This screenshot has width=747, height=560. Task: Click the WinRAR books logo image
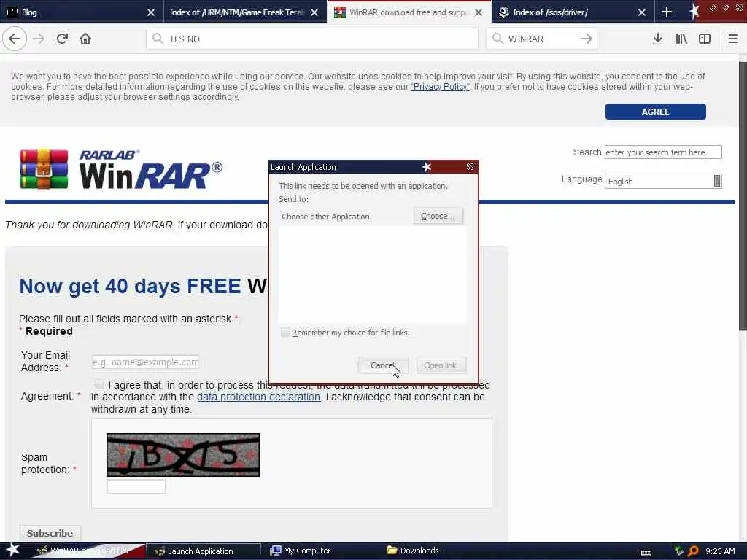click(x=44, y=169)
